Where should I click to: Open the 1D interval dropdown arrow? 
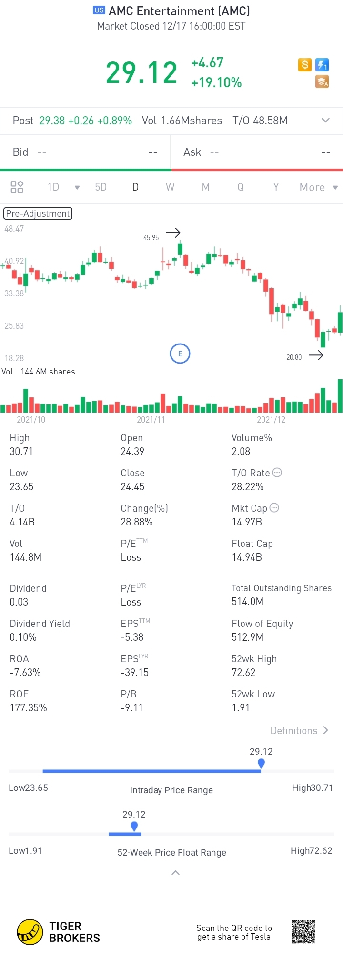click(77, 187)
